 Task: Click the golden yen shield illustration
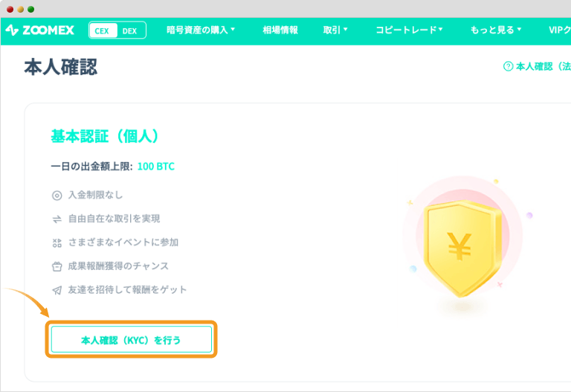[459, 247]
